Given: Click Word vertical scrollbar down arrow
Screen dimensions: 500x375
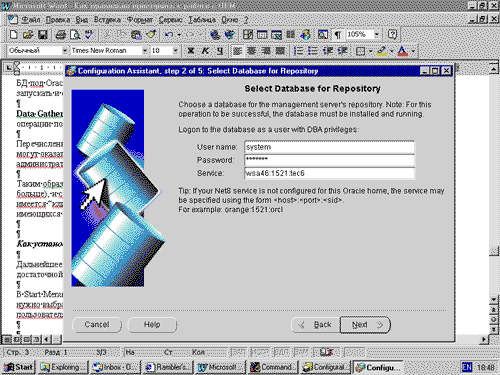Looking at the screenshot, I should (x=494, y=299).
